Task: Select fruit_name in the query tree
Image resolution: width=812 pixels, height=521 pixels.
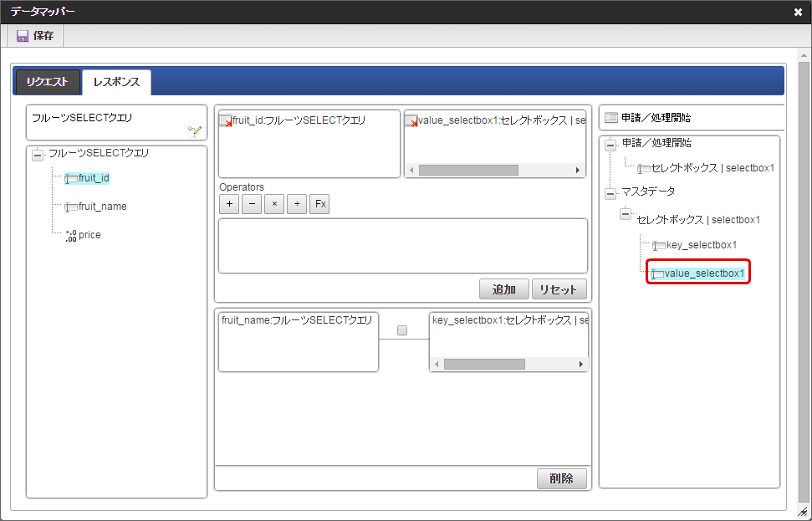Action: pyautogui.click(x=103, y=207)
